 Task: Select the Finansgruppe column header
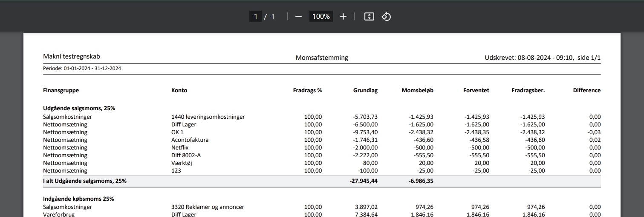pyautogui.click(x=61, y=91)
